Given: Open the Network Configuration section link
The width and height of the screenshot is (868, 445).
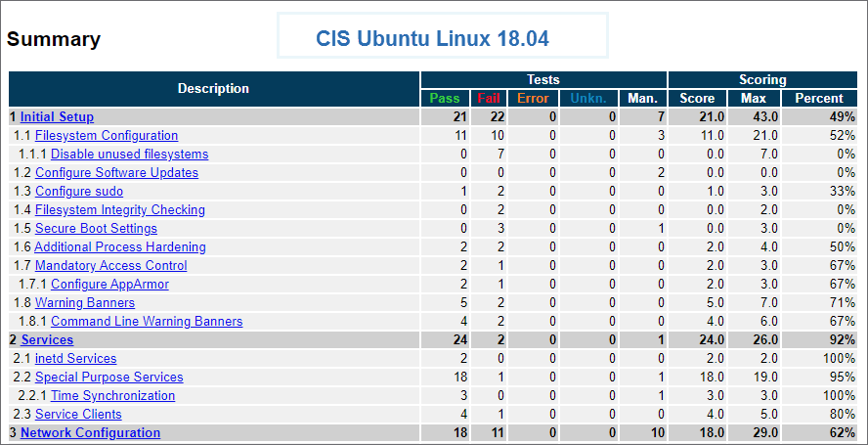Looking at the screenshot, I should point(90,433).
